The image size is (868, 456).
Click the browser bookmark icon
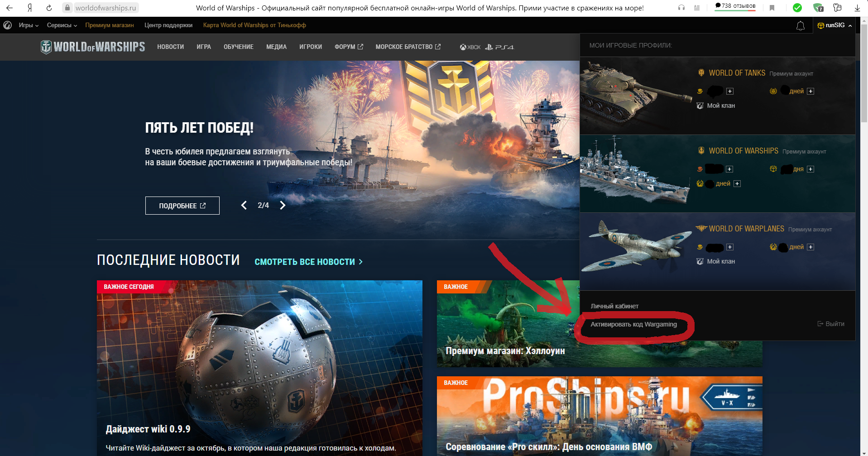pyautogui.click(x=772, y=8)
